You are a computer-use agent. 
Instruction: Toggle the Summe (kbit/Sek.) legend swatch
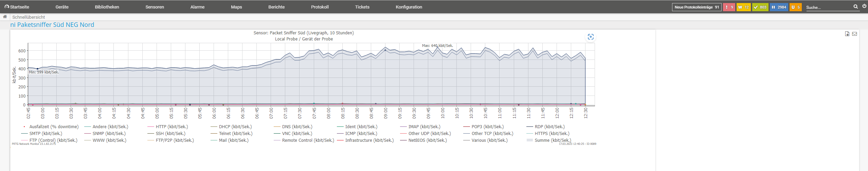coord(529,140)
